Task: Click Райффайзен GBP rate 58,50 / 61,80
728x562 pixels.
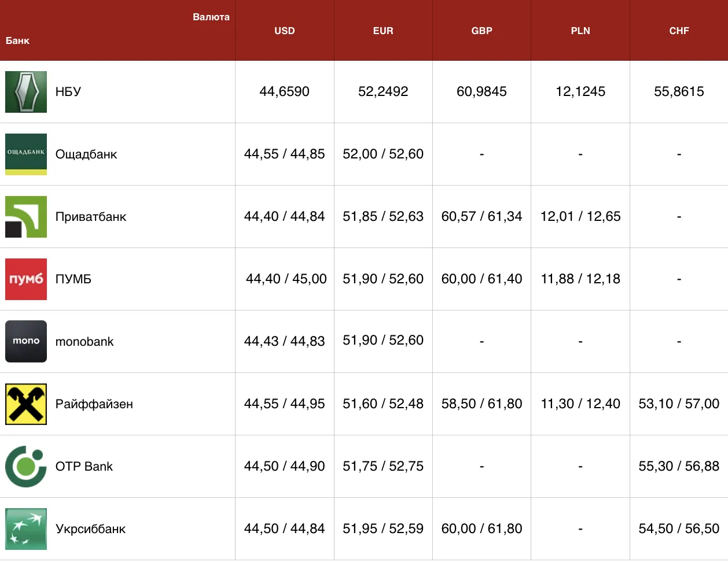Action: click(482, 404)
